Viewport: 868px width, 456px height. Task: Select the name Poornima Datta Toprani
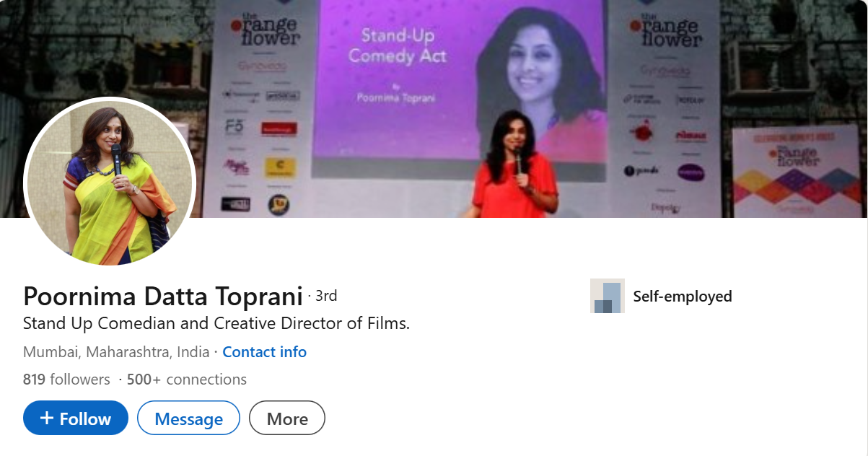click(163, 297)
